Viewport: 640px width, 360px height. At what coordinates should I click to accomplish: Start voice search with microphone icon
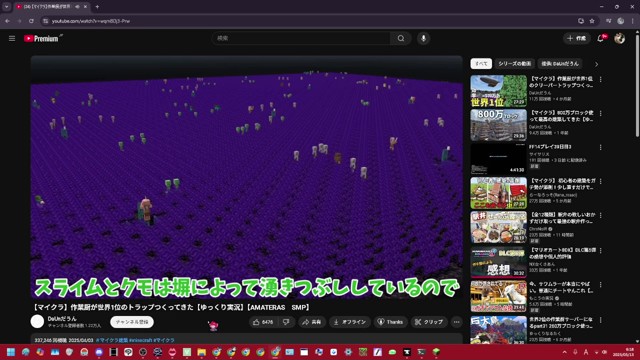coord(423,38)
